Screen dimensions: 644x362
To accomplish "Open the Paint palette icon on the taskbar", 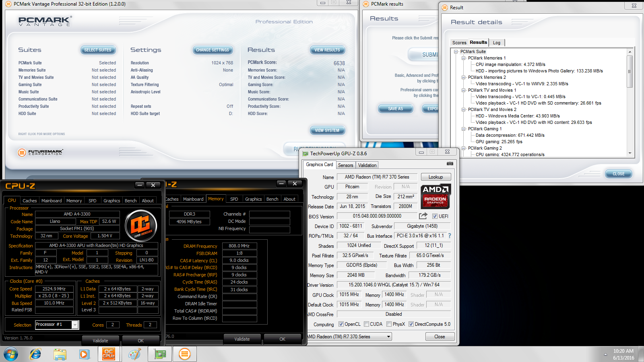I will click(134, 354).
